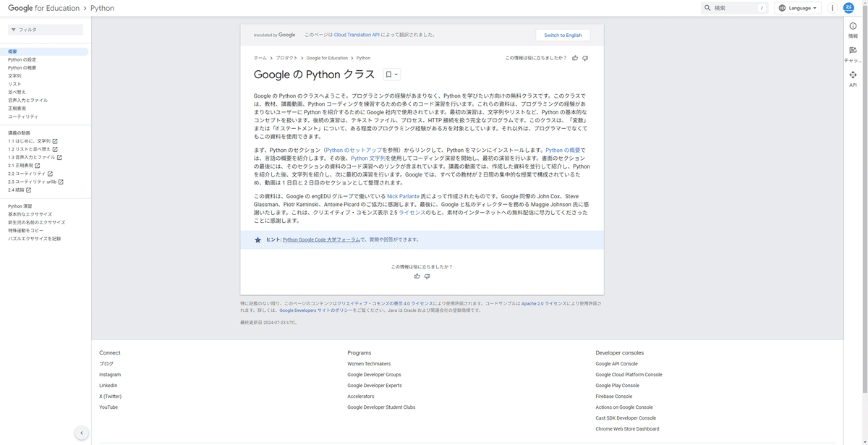Select 並べ替え in left navigation
868x445 pixels.
(x=17, y=92)
